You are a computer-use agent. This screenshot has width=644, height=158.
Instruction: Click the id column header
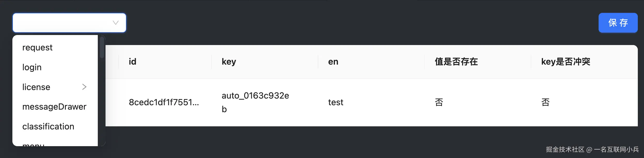[x=133, y=62]
